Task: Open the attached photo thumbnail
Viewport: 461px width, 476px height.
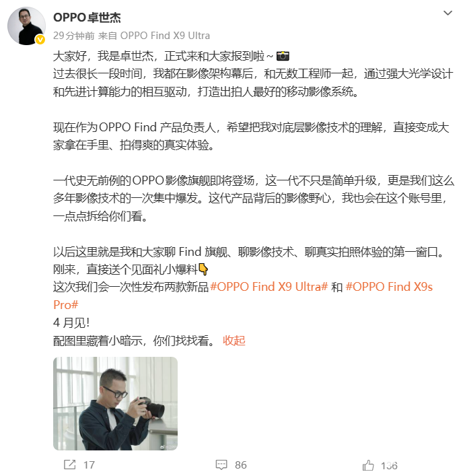Action: pos(115,403)
